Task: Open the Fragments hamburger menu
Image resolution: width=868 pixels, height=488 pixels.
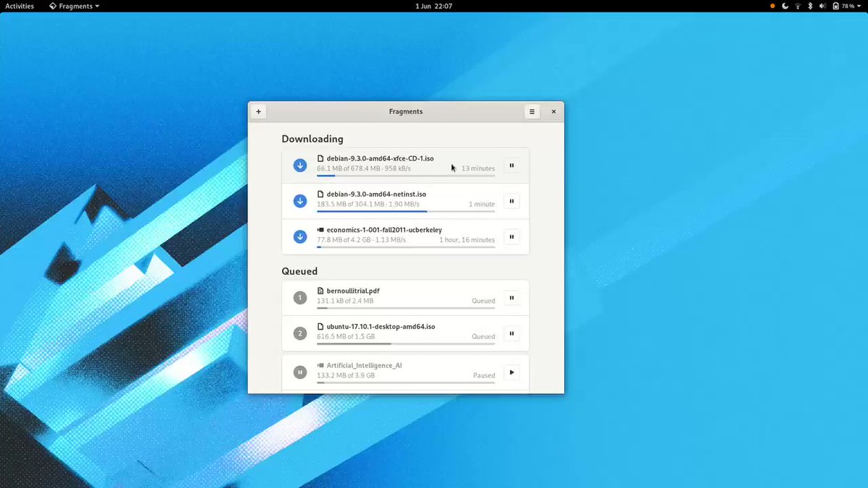Action: click(x=532, y=111)
